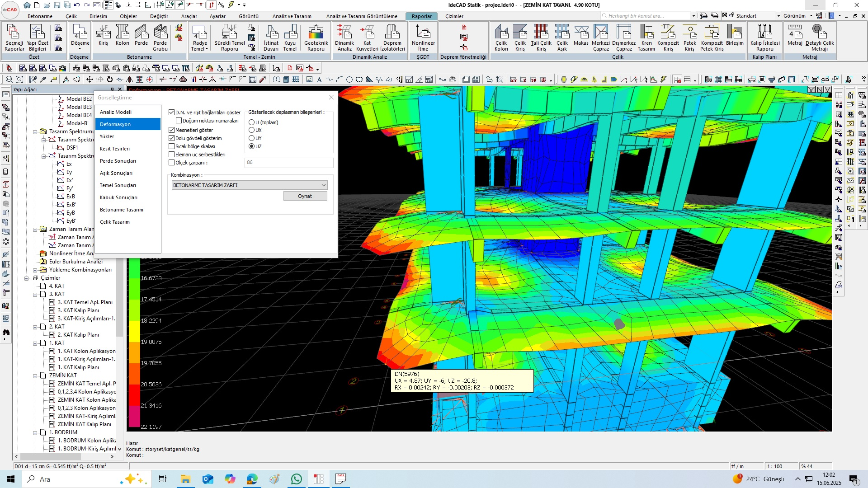Switch to Analiz ve Tasarım tab
This screenshot has height=488, width=868.
[292, 16]
